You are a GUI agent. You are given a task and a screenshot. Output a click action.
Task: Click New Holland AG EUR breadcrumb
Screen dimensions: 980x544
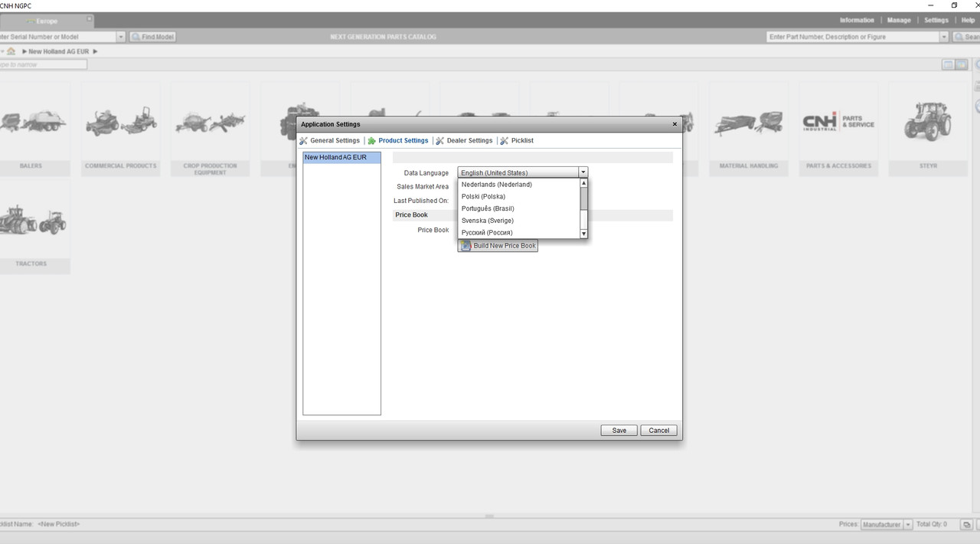coord(59,51)
